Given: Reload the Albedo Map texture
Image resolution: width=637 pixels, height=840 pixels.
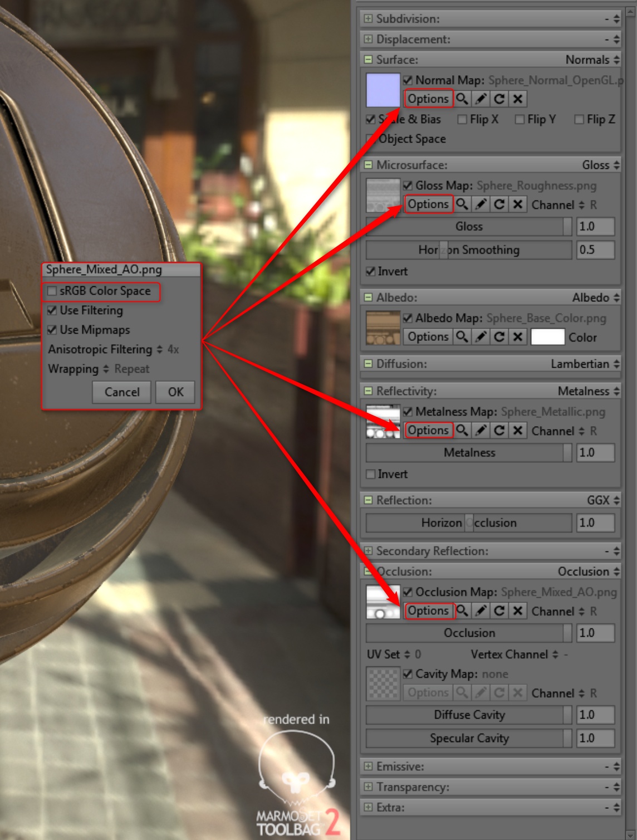Looking at the screenshot, I should point(499,337).
